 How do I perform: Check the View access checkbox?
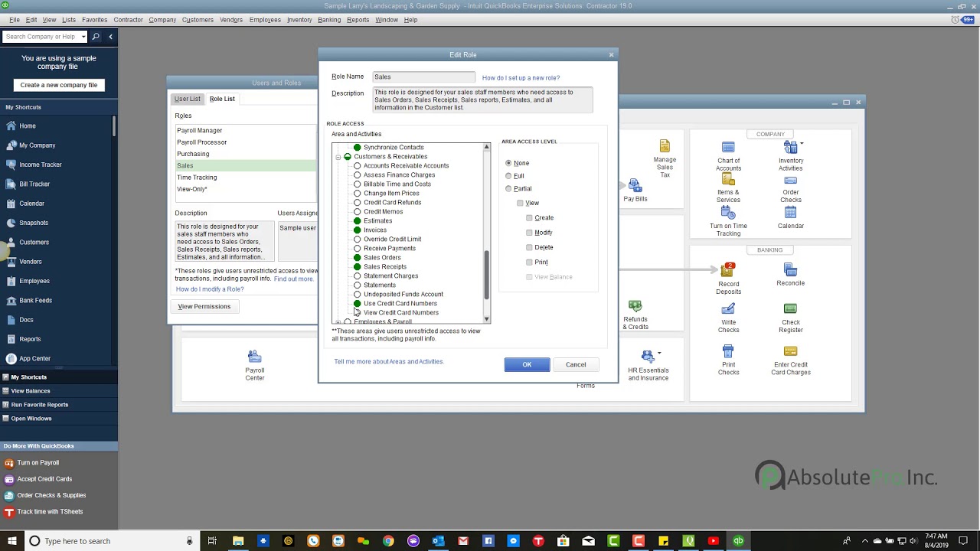coord(521,203)
